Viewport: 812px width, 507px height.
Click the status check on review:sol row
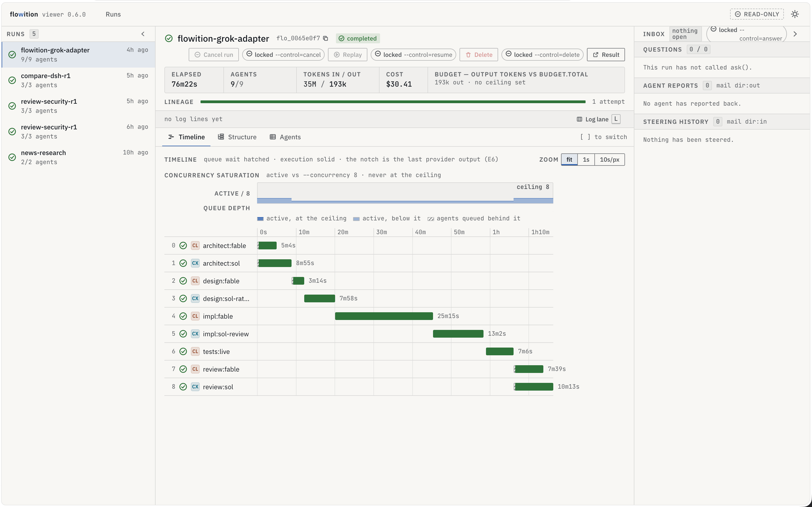(x=183, y=387)
